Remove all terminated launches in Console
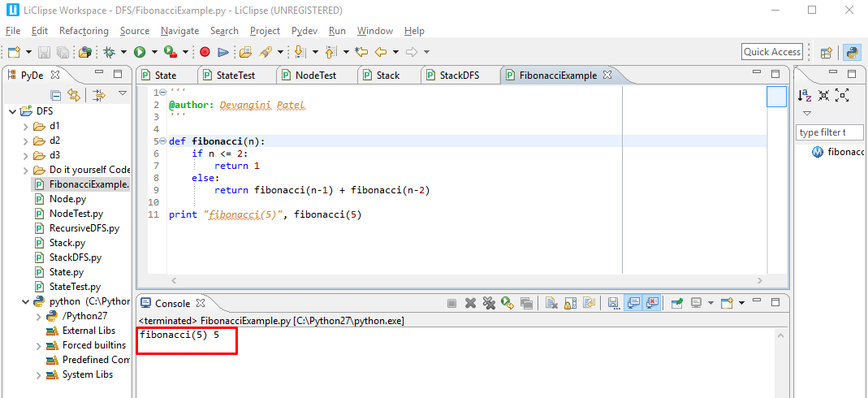Screen dimensions: 868x398 (x=489, y=303)
